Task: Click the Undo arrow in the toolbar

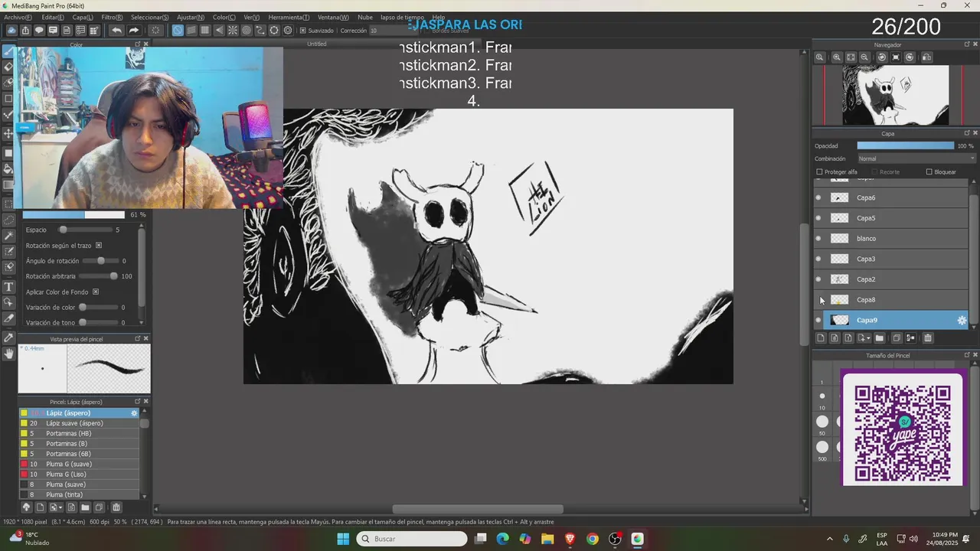Action: click(x=116, y=31)
